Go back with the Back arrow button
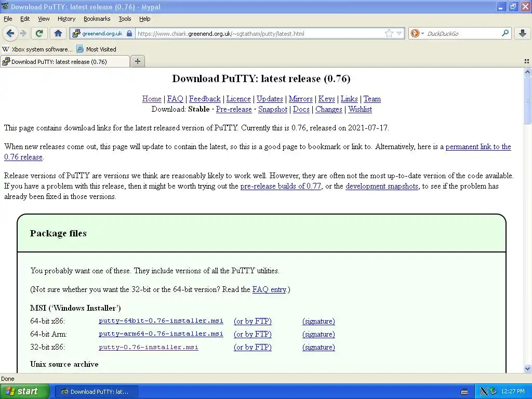Viewport: 532px width, 399px height. [10, 33]
